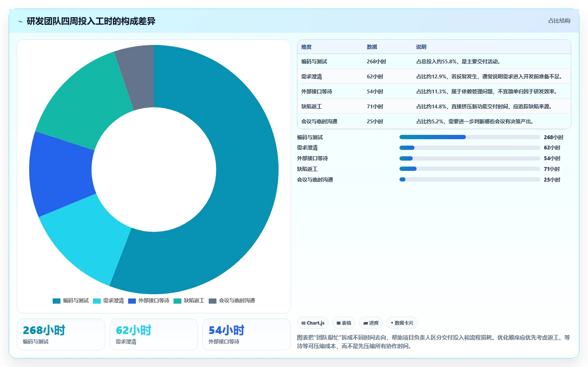
Task: Toggle the 外部接口等待 legend entry
Action: tap(149, 301)
